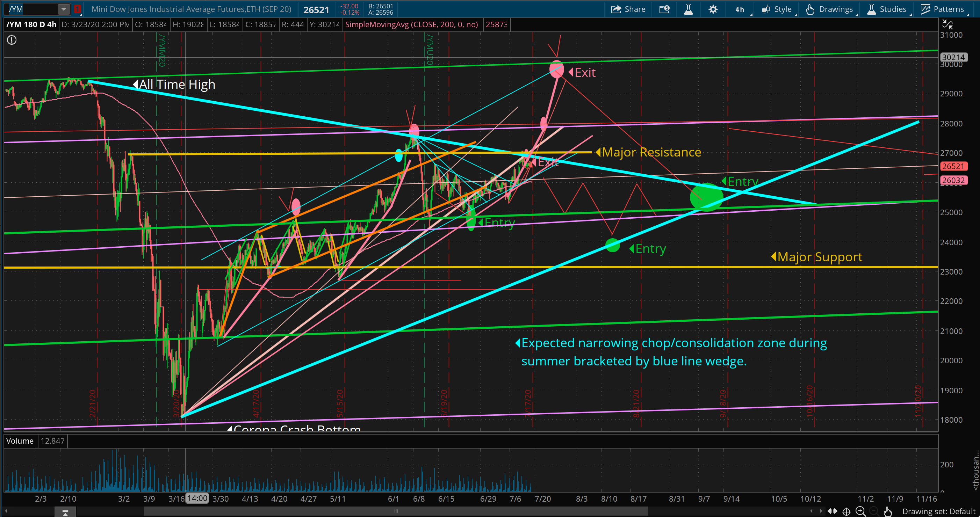Open chart settings gear icon
Screen dimensions: 980x517
tap(713, 9)
